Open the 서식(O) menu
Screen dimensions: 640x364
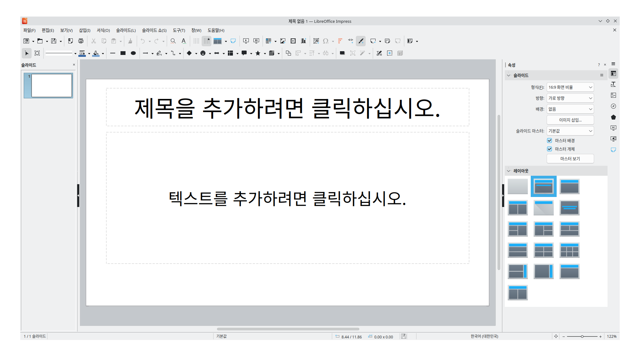(x=103, y=30)
